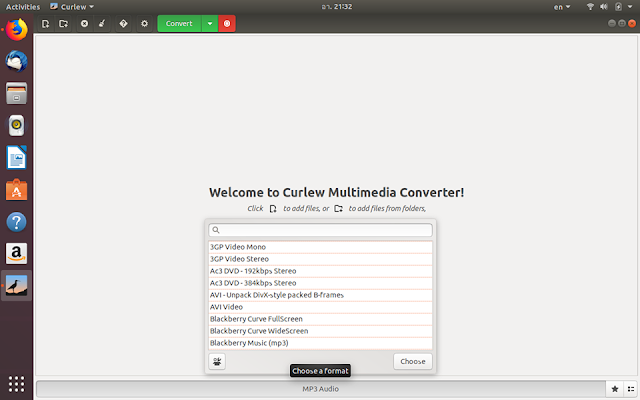Click the red Stop conversion button
Image resolution: width=640 pixels, height=400 pixels.
pos(227,24)
